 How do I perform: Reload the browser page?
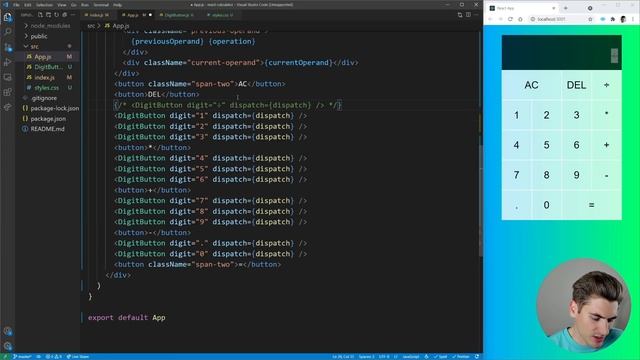click(x=510, y=19)
